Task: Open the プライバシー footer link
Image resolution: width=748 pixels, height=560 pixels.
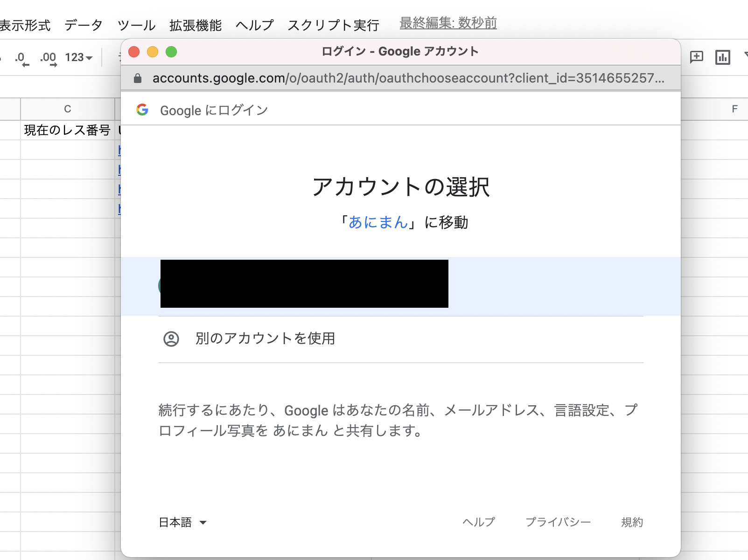Action: [x=558, y=522]
